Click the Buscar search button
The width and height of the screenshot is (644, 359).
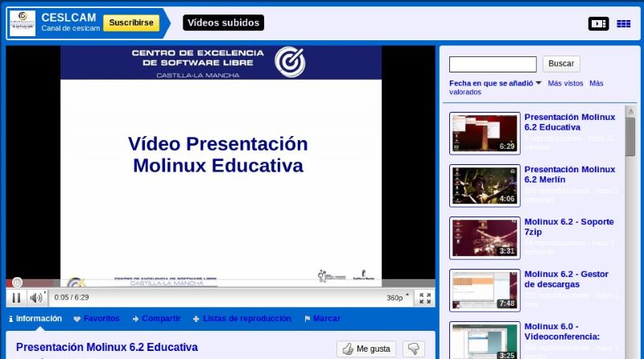pyautogui.click(x=561, y=64)
